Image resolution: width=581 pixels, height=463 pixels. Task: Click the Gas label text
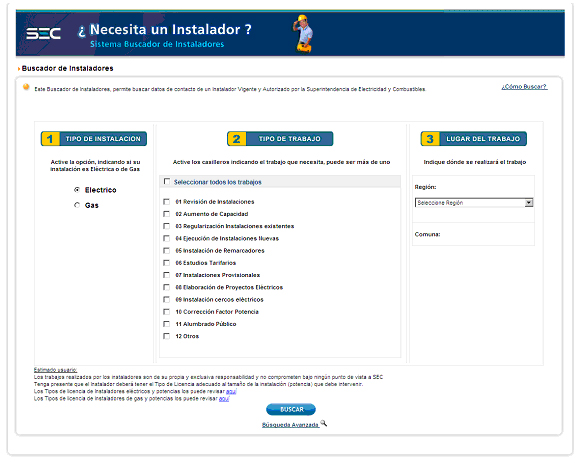pyautogui.click(x=92, y=205)
